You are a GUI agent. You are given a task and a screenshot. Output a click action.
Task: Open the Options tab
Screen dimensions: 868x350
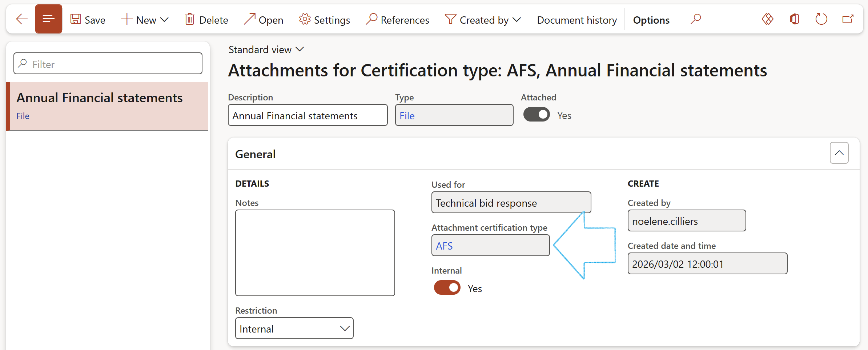tap(651, 20)
